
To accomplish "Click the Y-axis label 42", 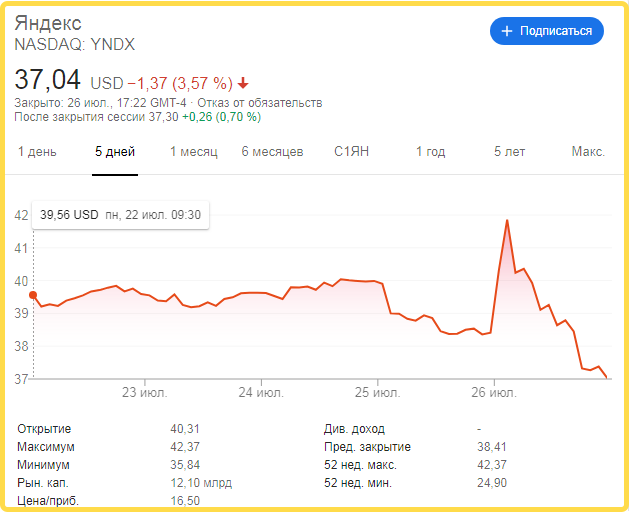I will tap(21, 215).
